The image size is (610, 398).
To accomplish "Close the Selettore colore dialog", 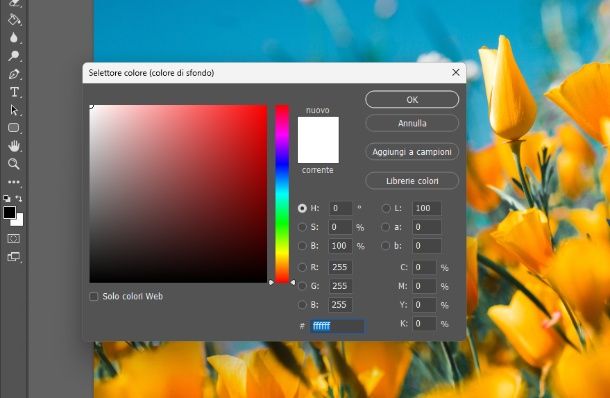I will 456,72.
